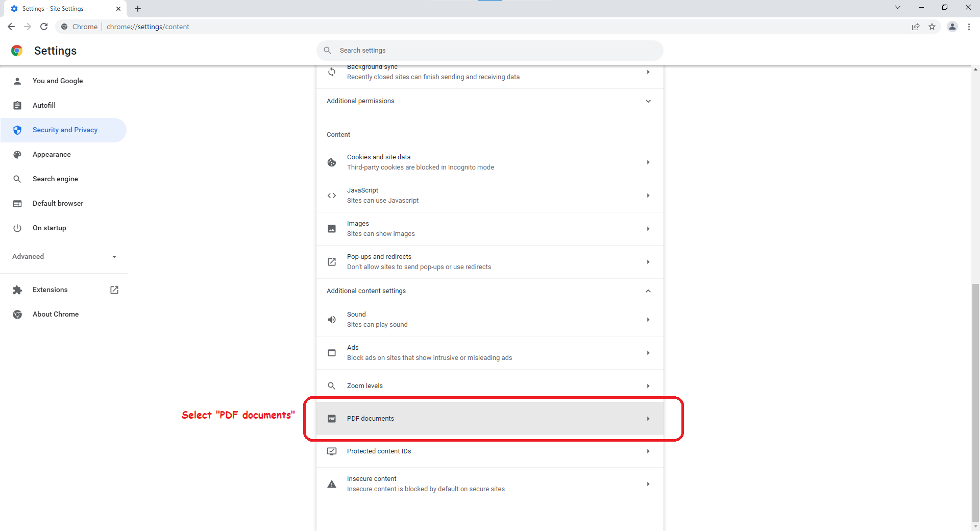Click the JavaScript content settings icon
This screenshot has height=531, width=980.
(x=332, y=196)
